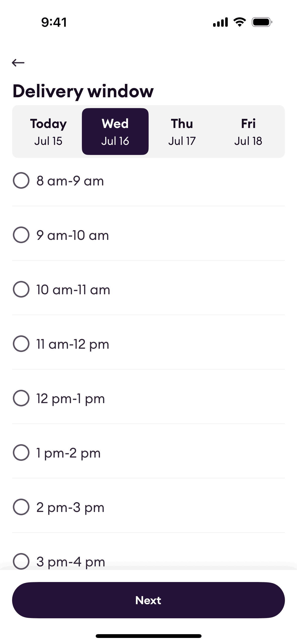Tap the battery status icon
The height and width of the screenshot is (644, 297).
point(262,22)
